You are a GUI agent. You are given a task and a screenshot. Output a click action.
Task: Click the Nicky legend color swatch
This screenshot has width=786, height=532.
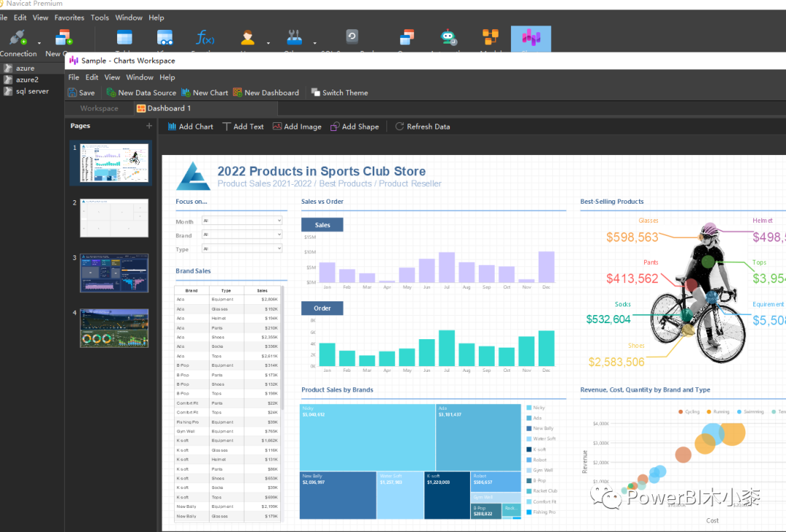(x=528, y=408)
